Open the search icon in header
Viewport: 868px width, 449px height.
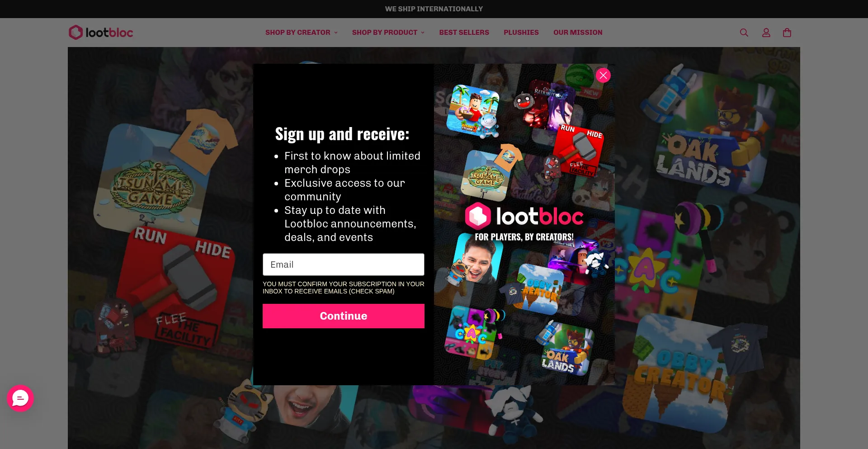click(x=744, y=33)
